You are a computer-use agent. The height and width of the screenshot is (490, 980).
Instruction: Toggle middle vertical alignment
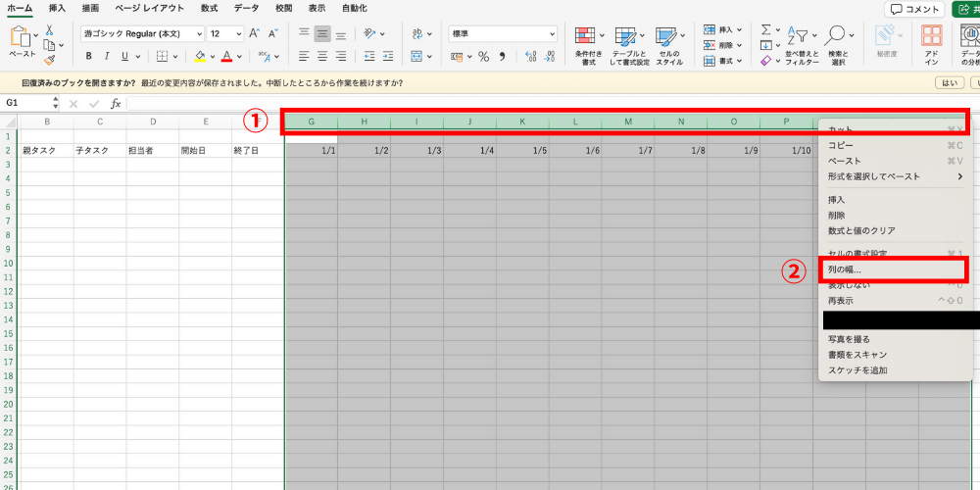point(322,33)
